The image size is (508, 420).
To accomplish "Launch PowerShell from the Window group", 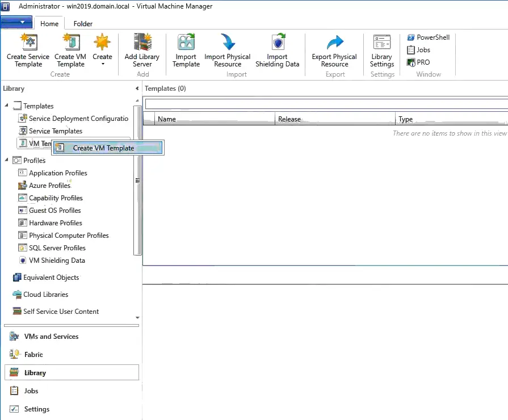I will (x=429, y=37).
